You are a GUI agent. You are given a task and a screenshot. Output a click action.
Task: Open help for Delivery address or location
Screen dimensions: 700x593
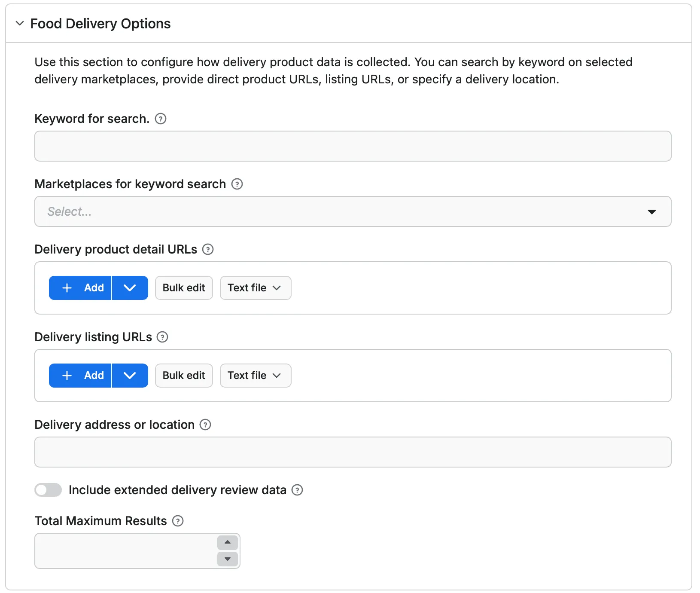(205, 425)
